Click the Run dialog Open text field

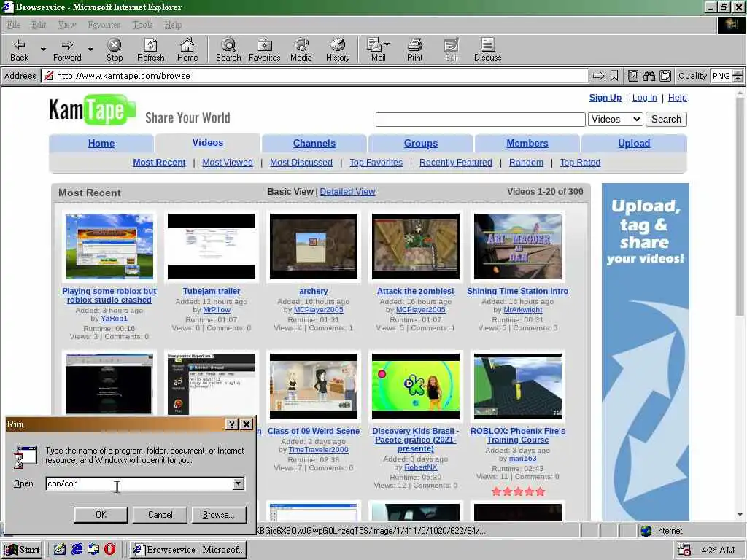tap(139, 484)
